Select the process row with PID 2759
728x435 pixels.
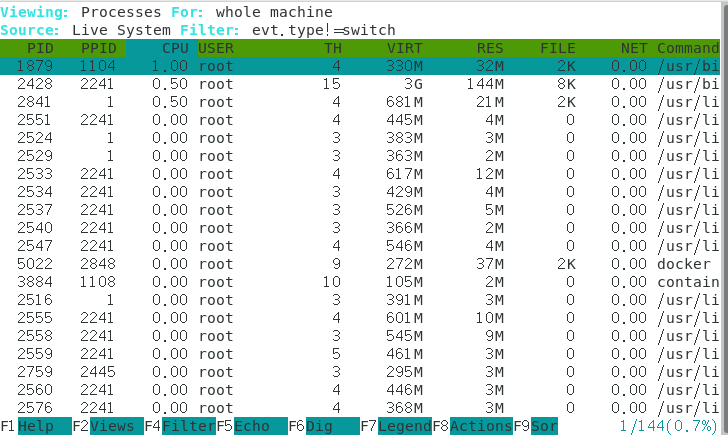(360, 372)
